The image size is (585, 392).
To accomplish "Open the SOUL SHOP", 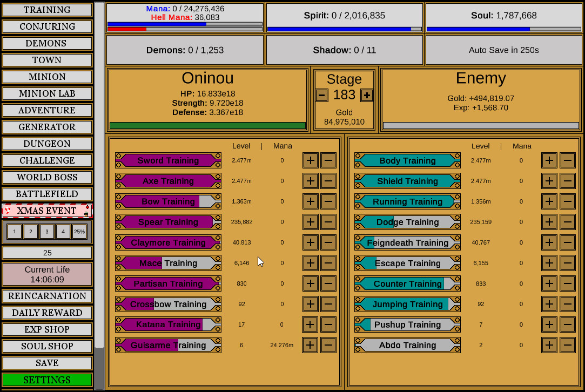I will click(x=47, y=346).
